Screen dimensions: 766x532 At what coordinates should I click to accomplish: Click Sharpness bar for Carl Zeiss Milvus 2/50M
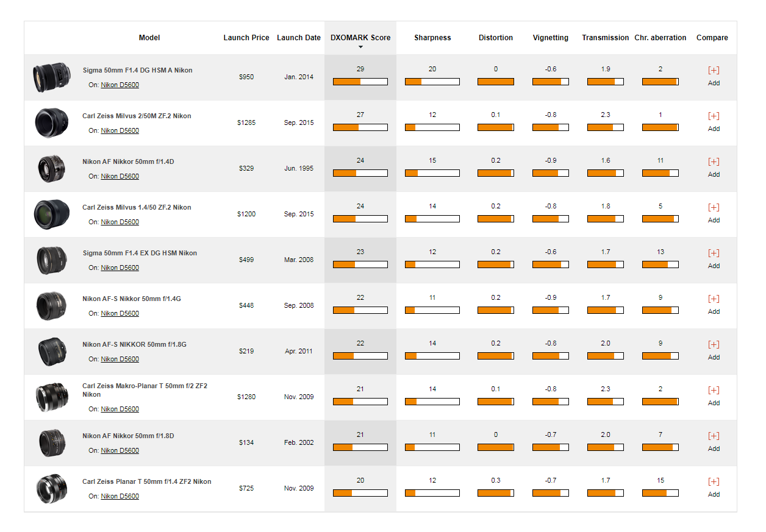pos(432,127)
